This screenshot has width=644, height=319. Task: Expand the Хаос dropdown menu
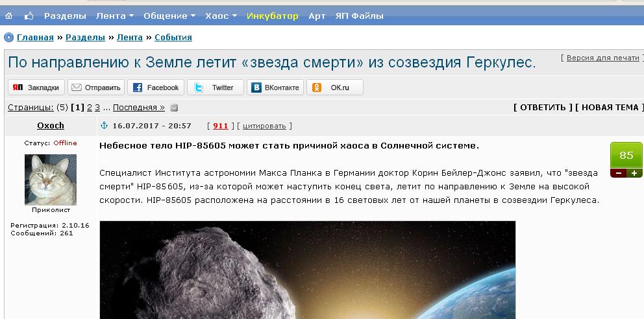click(x=221, y=16)
